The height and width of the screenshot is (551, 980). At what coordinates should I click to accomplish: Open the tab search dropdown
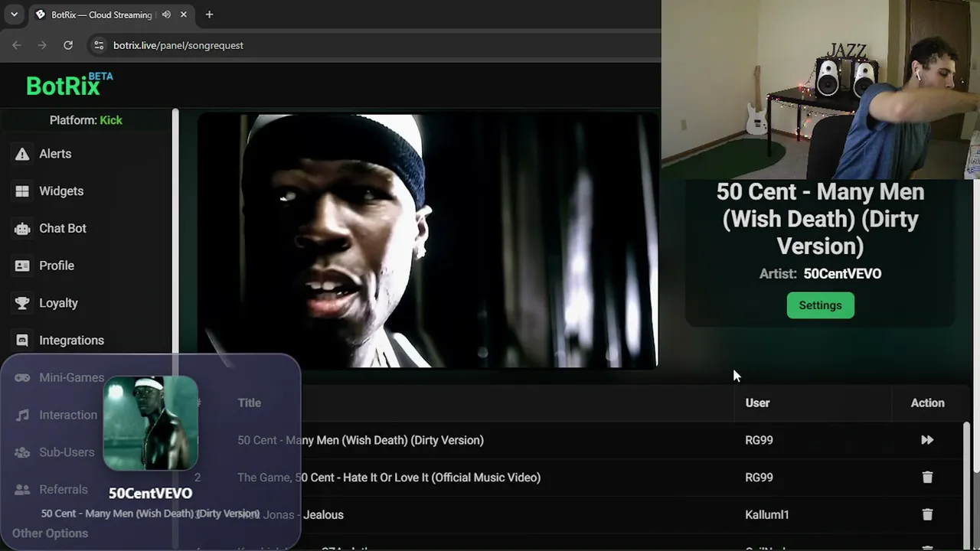pyautogui.click(x=14, y=15)
